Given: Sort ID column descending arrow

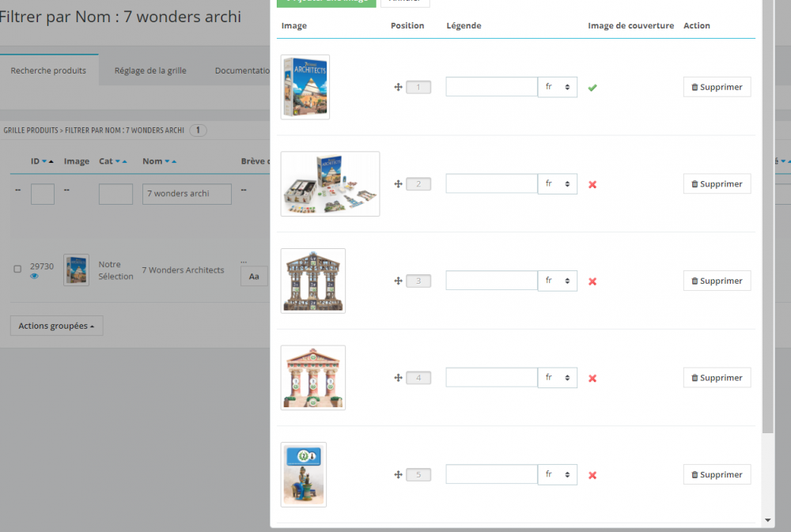Looking at the screenshot, I should [44, 161].
